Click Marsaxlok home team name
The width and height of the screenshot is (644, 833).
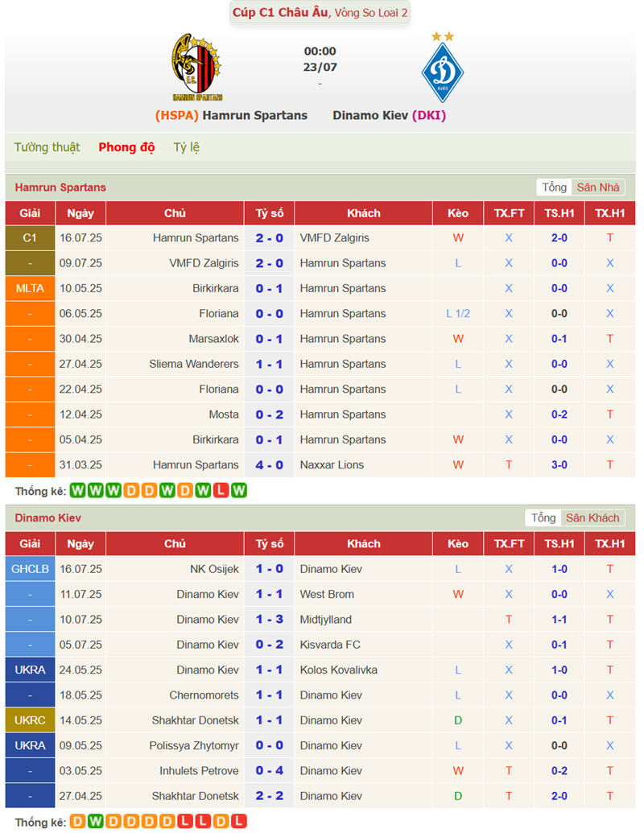click(213, 339)
